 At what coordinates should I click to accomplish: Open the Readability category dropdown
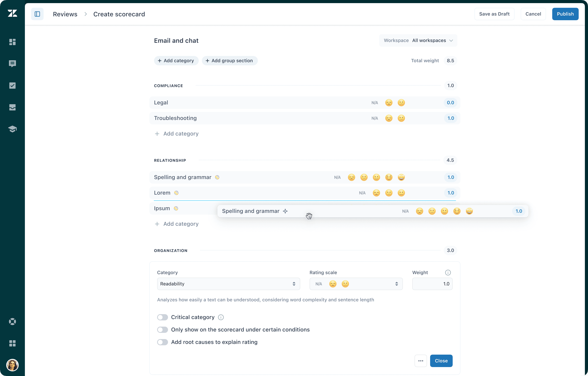pyautogui.click(x=228, y=284)
